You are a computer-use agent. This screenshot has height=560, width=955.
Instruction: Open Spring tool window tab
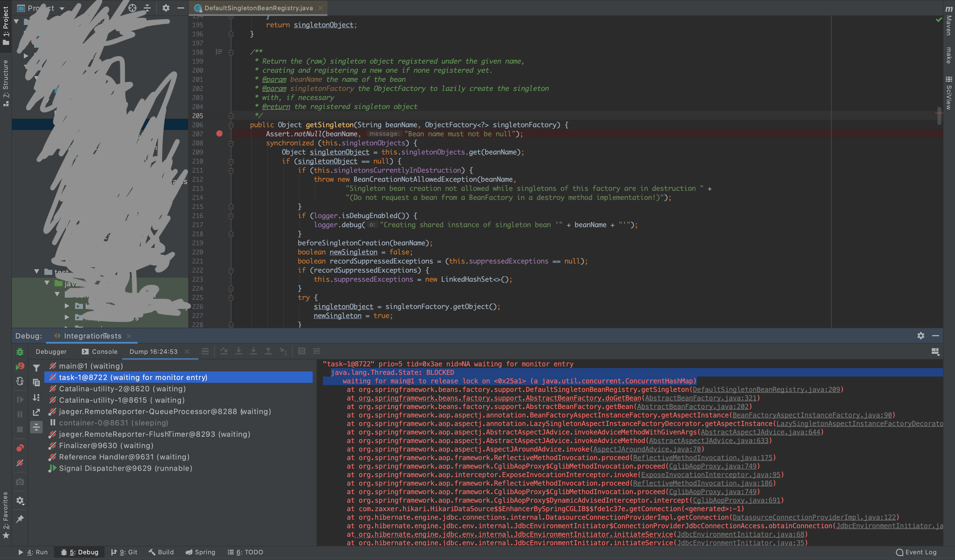coord(200,552)
